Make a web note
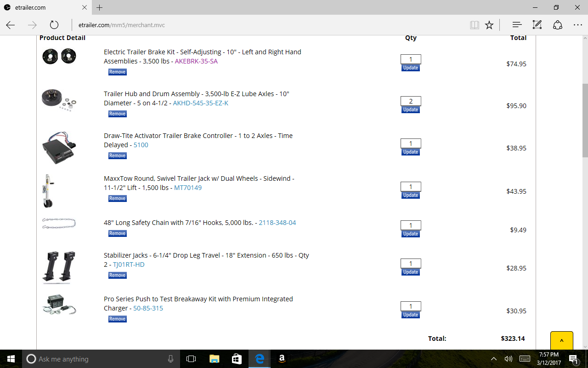Viewport: 588px width, 368px height. tap(537, 25)
